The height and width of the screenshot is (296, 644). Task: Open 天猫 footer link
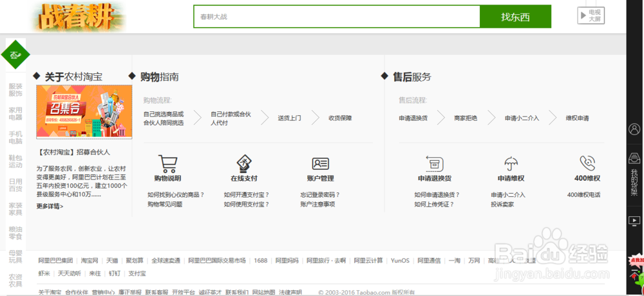111,261
